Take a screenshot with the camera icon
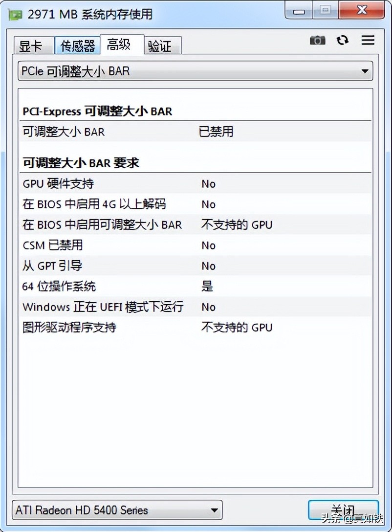Screen dimensions: 392x532 coord(317,41)
